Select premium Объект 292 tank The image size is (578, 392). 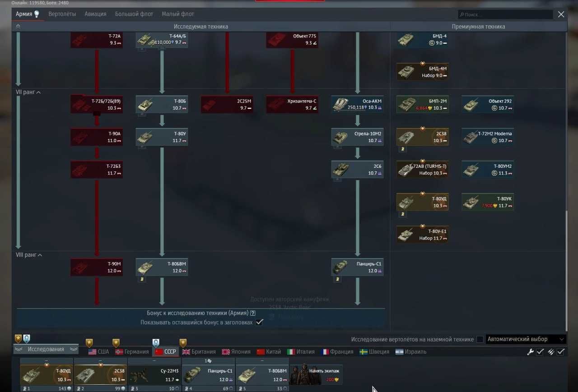coord(488,105)
